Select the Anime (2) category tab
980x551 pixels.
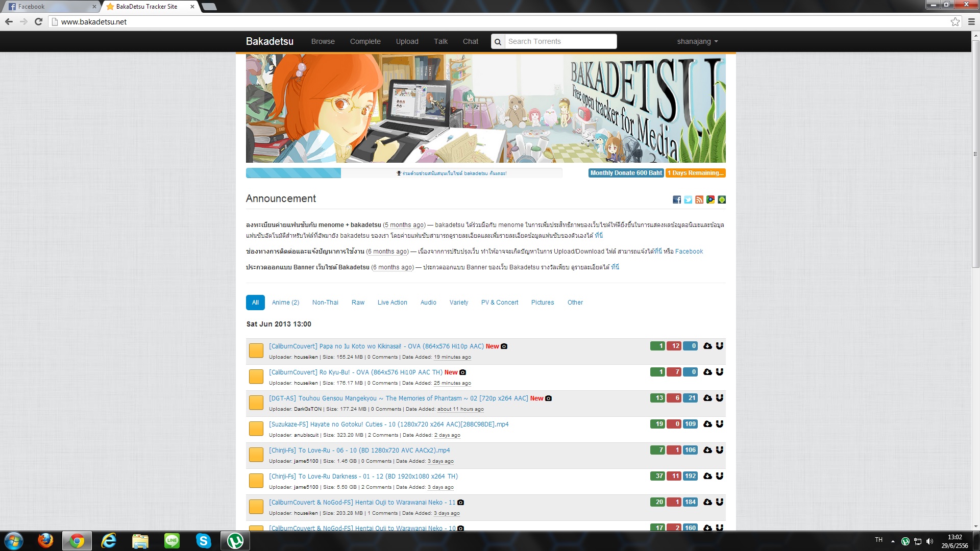pos(285,303)
